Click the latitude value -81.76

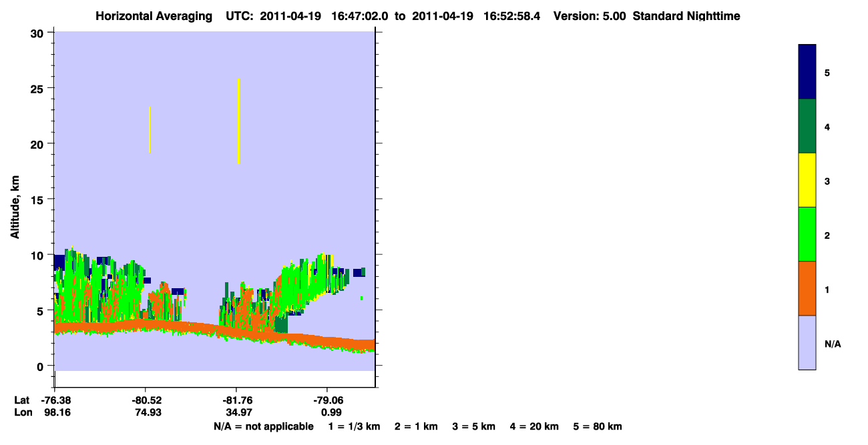click(x=237, y=400)
